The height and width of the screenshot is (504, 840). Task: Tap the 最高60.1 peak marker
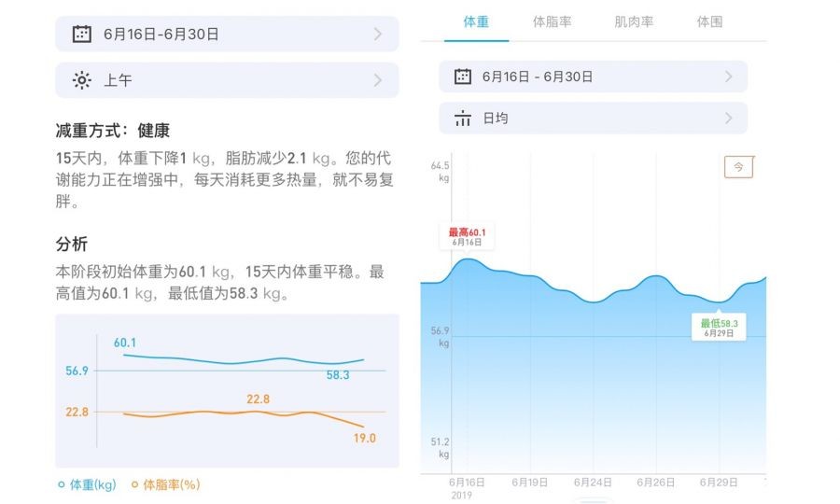pyautogui.click(x=467, y=236)
